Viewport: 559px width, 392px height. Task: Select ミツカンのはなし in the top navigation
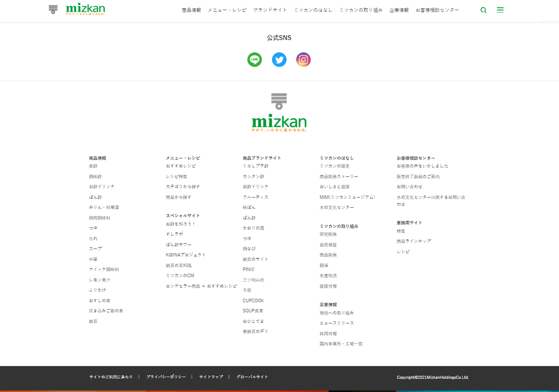click(x=313, y=10)
